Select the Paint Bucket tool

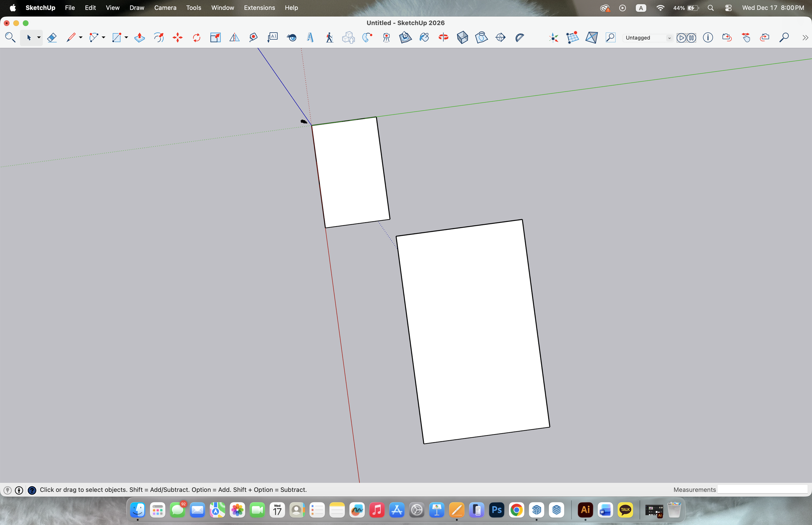[424, 38]
